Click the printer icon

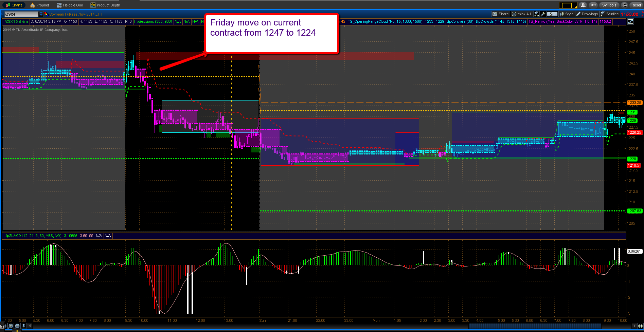point(624,5)
